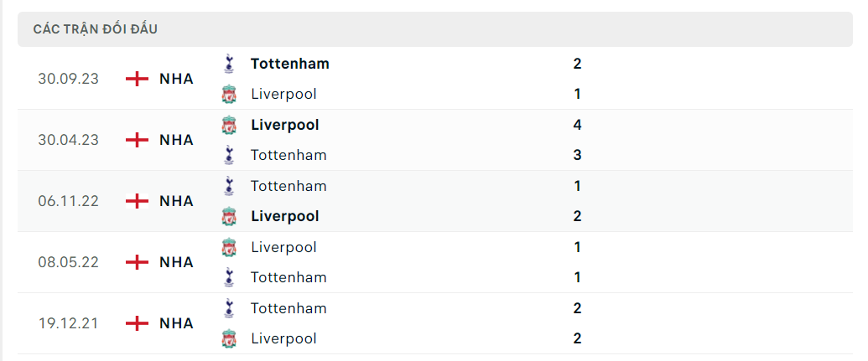Screen dimensions: 868x361
Task: Click the Tottenham crest in the 30.04.23 match
Action: 229,155
